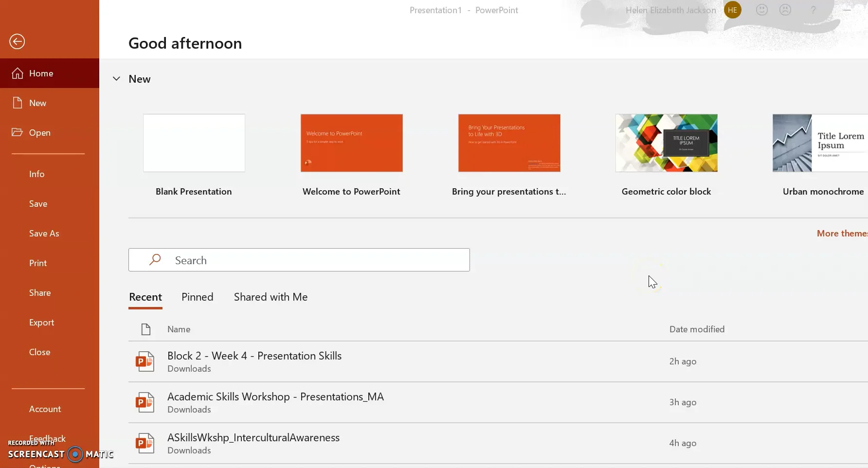Screen dimensions: 868x468
Task: Select the Geometric color block theme
Action: [x=667, y=143]
